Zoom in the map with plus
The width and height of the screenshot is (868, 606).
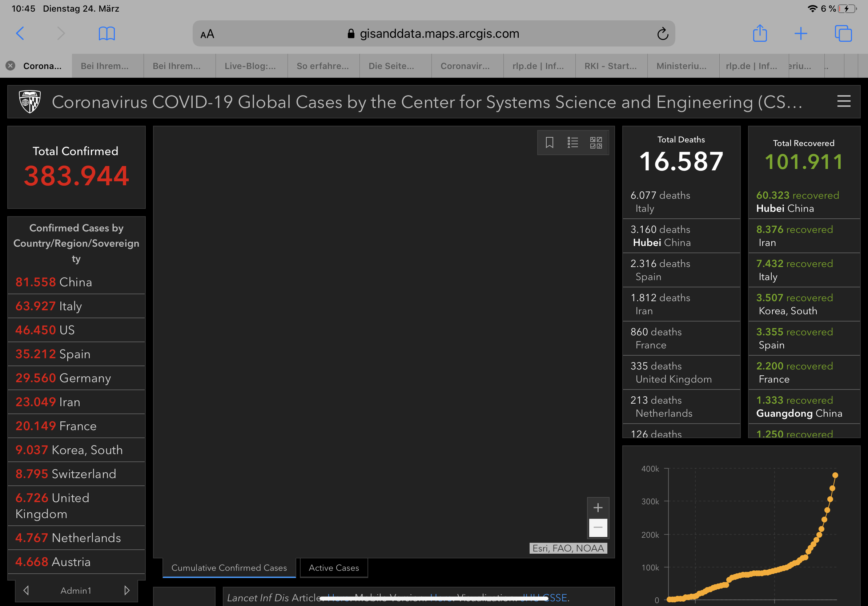tap(598, 508)
